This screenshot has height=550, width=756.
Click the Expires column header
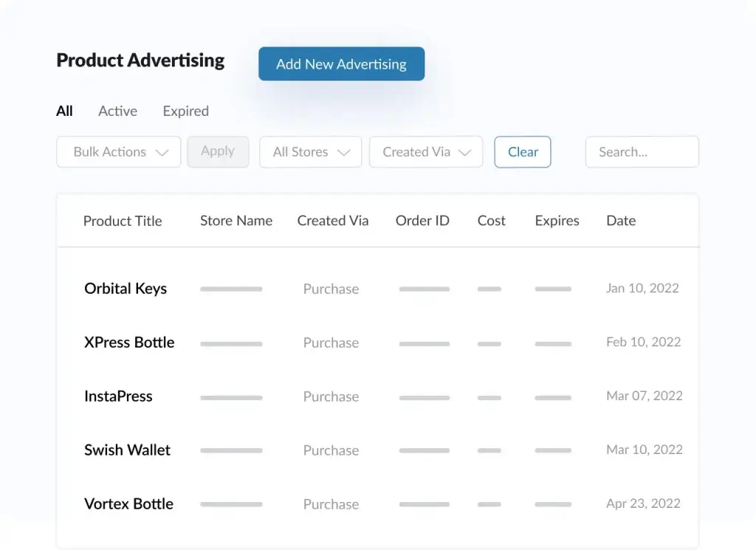[557, 221]
